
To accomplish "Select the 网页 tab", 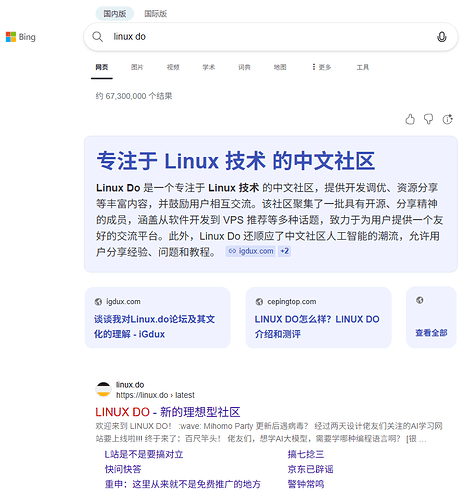I will tap(102, 67).
